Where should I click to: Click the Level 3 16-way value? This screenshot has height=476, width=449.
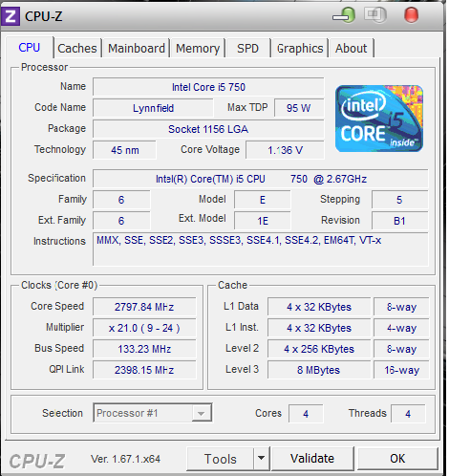(x=401, y=370)
